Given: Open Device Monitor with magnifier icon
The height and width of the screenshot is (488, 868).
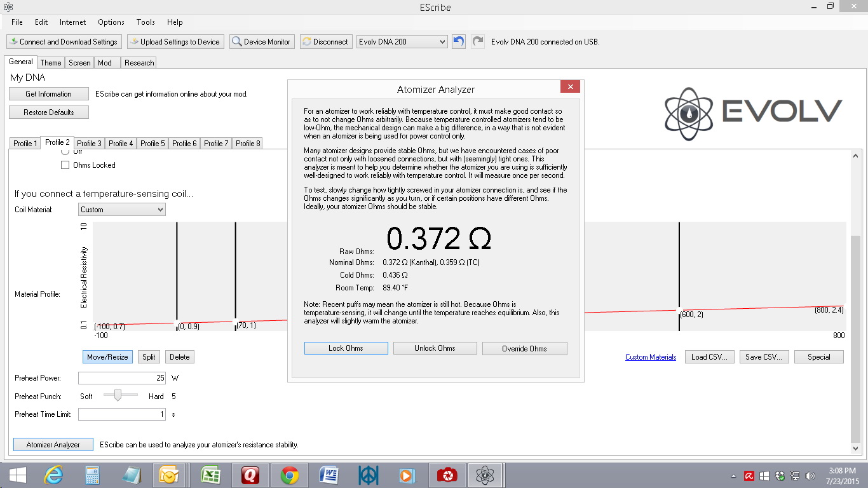Looking at the screenshot, I should point(261,42).
